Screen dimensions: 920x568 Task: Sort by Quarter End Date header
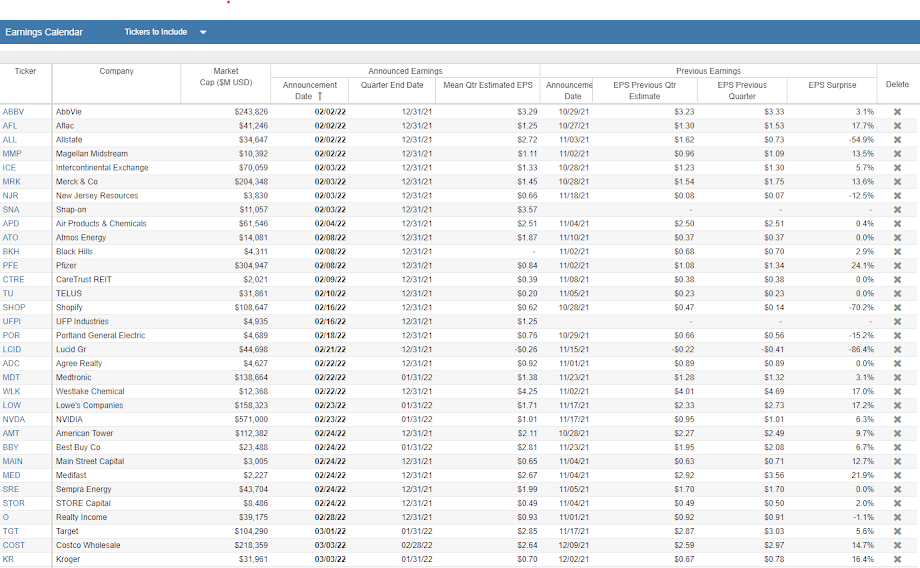(392, 85)
